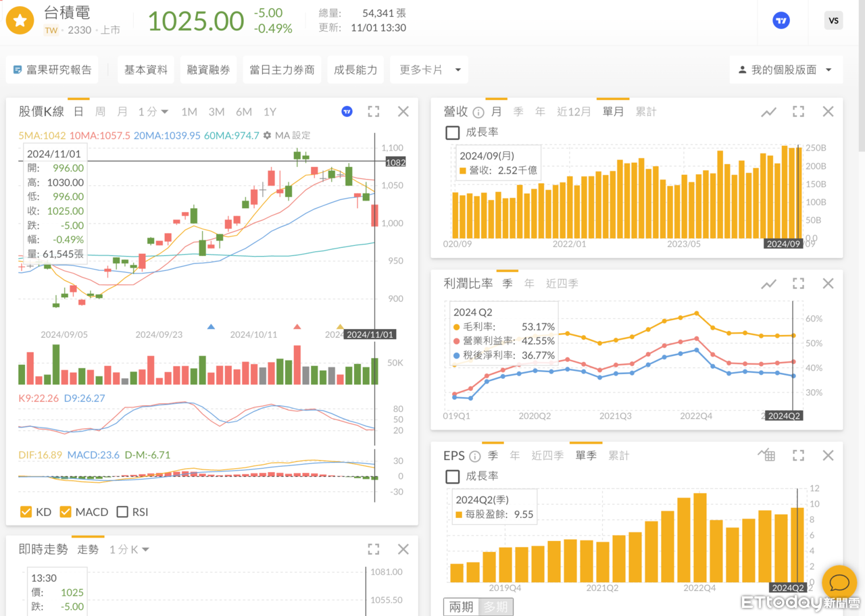This screenshot has width=865, height=616.
Task: Select 累計 mode in the EPS panel
Action: (x=619, y=456)
